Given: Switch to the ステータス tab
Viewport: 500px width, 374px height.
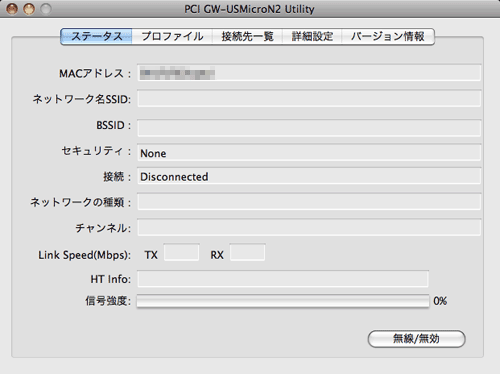Looking at the screenshot, I should 96,36.
